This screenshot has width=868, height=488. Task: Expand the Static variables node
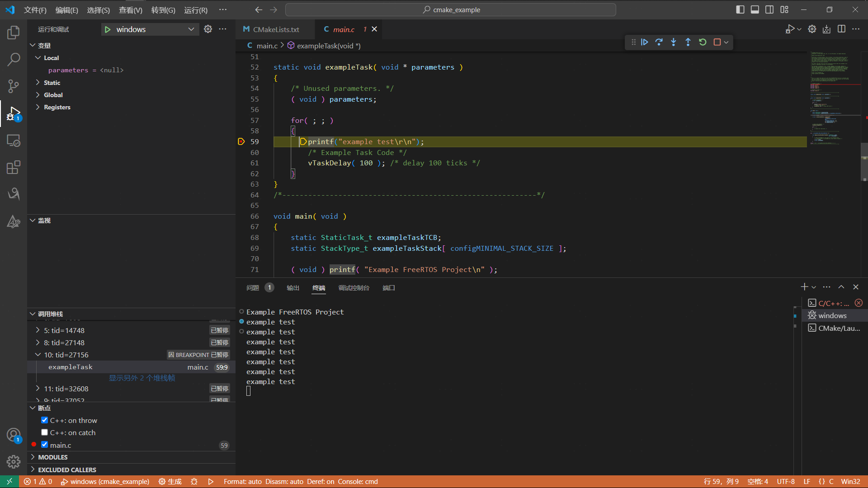click(x=38, y=83)
